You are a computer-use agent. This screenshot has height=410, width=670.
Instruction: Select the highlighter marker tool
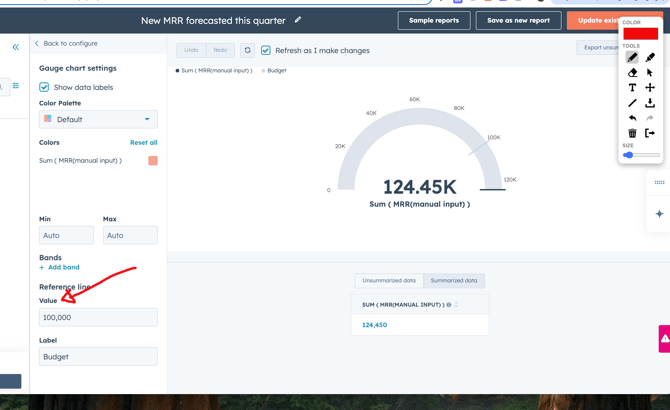pos(650,57)
